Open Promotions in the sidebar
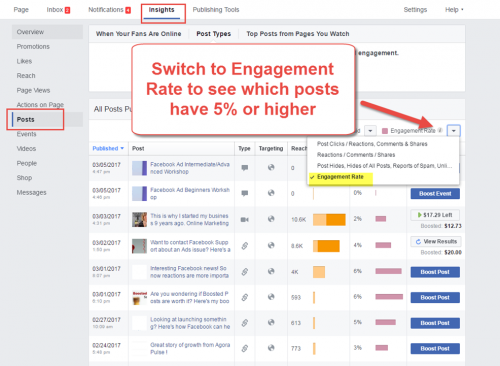 pos(33,47)
